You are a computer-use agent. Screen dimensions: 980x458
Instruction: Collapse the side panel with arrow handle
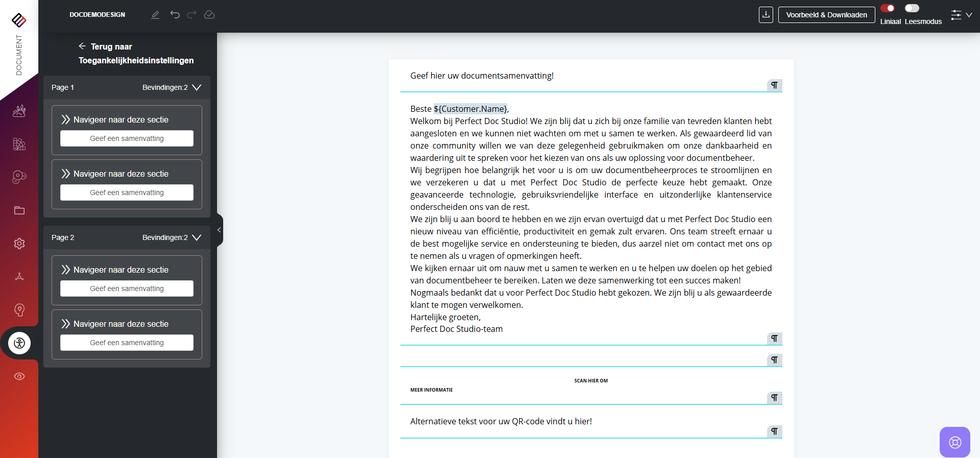click(x=219, y=230)
